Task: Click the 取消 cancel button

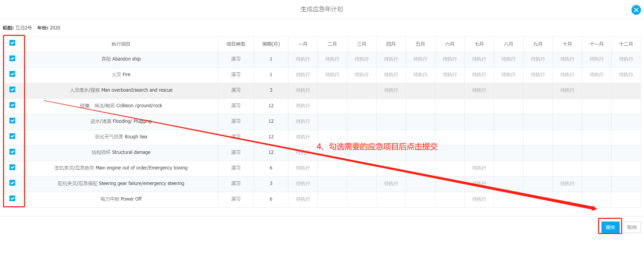Action: point(632,227)
